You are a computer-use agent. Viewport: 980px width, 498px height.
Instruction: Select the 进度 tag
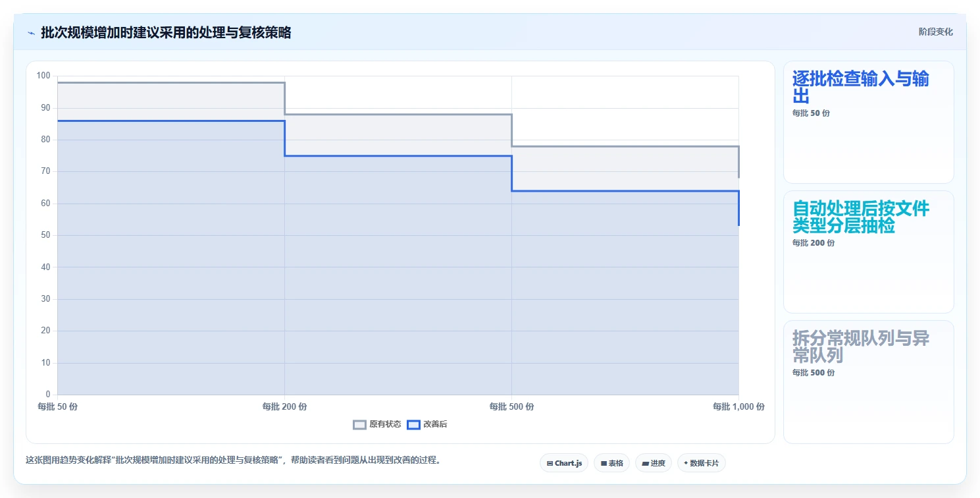point(653,463)
